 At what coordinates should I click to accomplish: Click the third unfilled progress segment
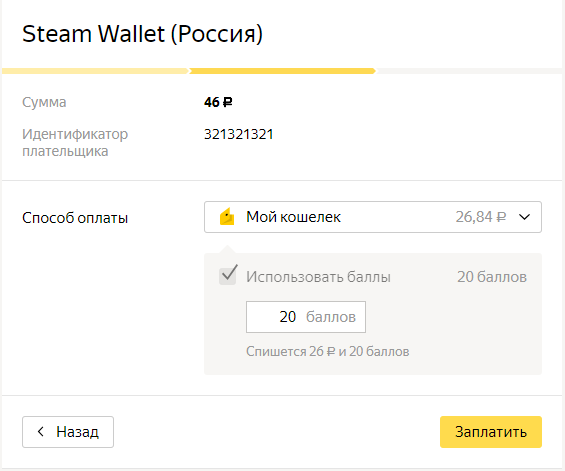click(469, 71)
